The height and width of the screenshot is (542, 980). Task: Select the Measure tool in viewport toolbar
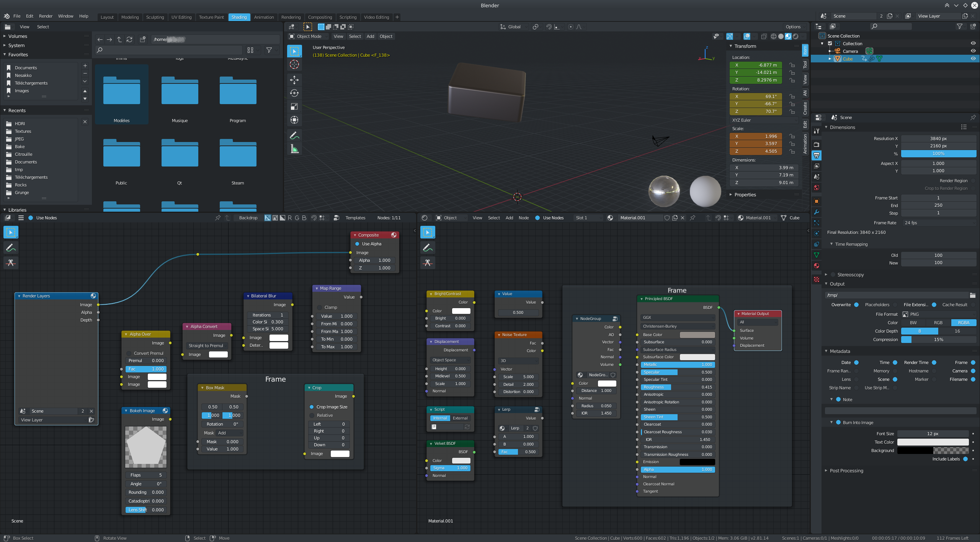click(294, 149)
